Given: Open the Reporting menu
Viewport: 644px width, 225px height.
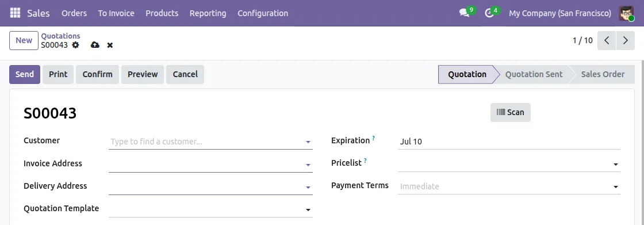Looking at the screenshot, I should [x=208, y=13].
